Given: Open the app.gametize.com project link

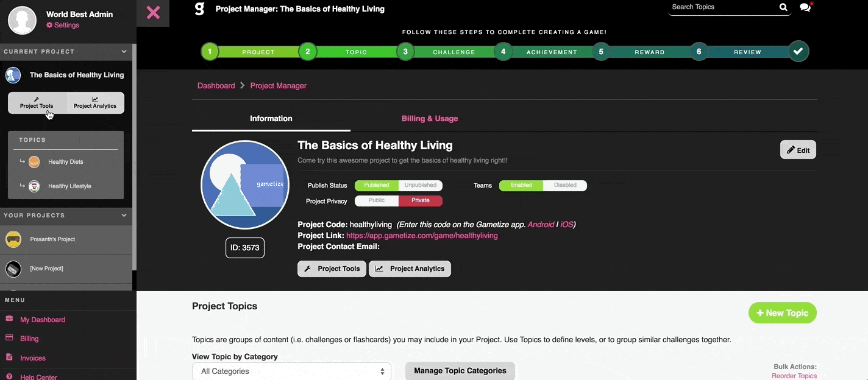Looking at the screenshot, I should tap(422, 235).
